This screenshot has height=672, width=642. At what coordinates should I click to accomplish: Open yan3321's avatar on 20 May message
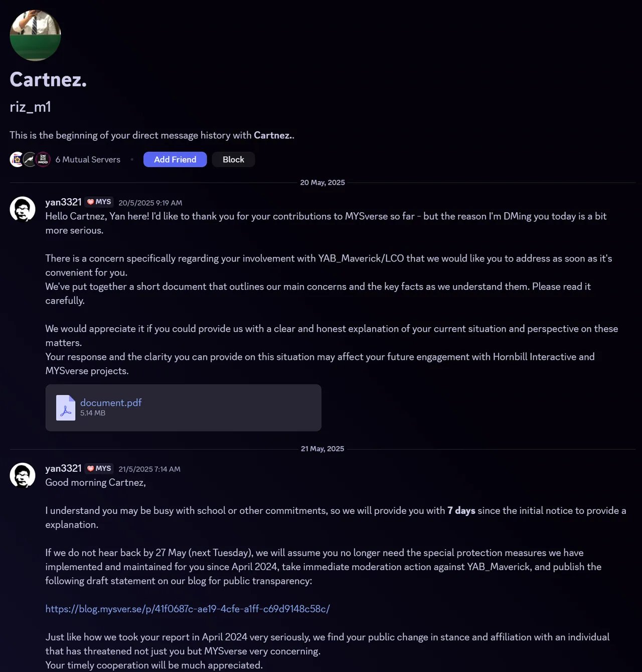click(23, 209)
